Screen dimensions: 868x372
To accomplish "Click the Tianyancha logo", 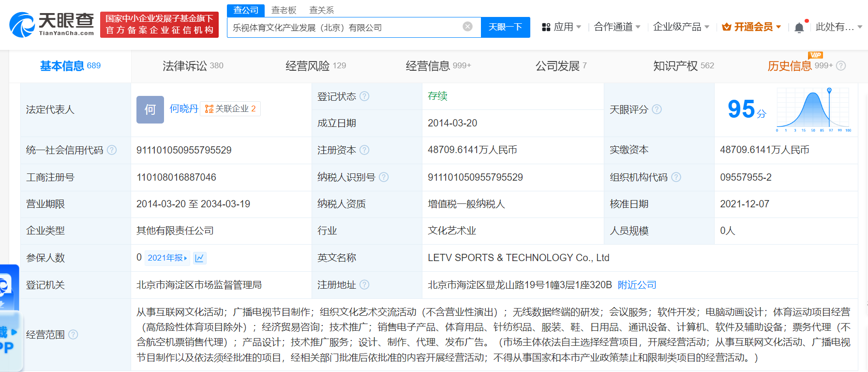I will pos(52,25).
